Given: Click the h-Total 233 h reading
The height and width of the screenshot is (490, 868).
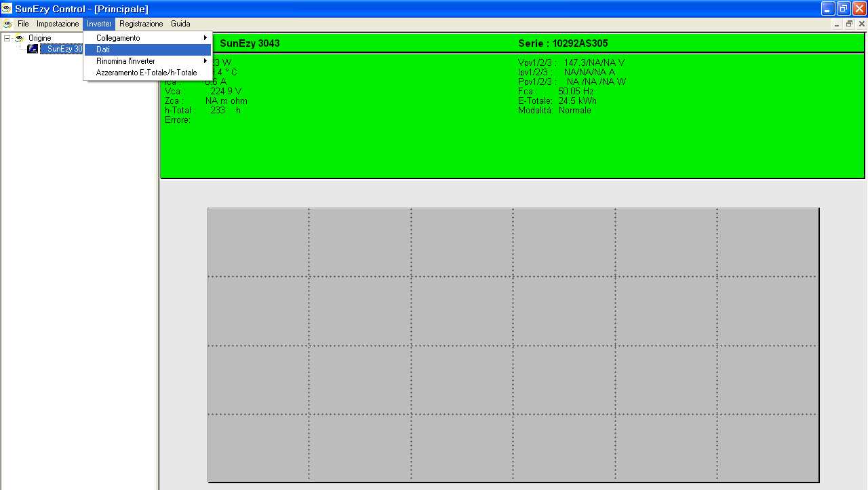Looking at the screenshot, I should click(203, 110).
